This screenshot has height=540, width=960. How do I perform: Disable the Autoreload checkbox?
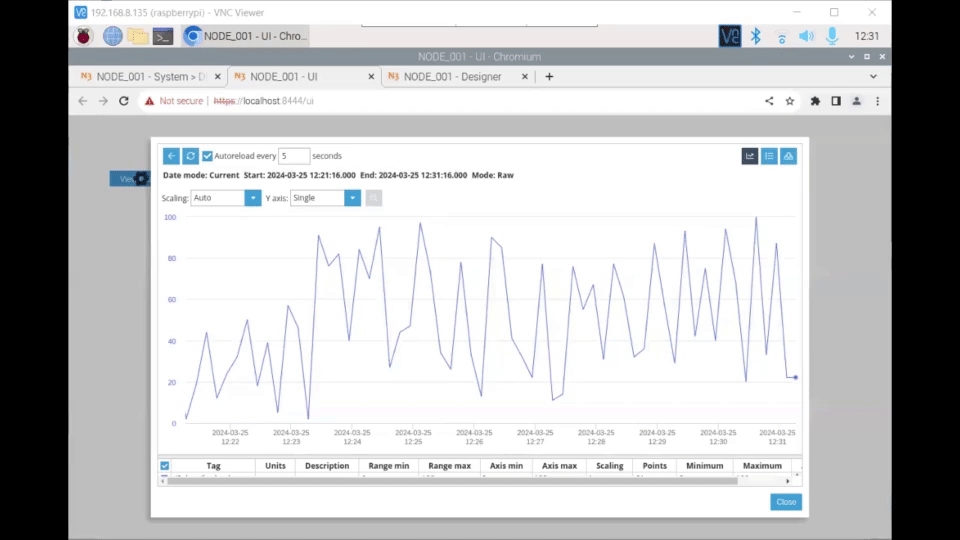tap(207, 156)
